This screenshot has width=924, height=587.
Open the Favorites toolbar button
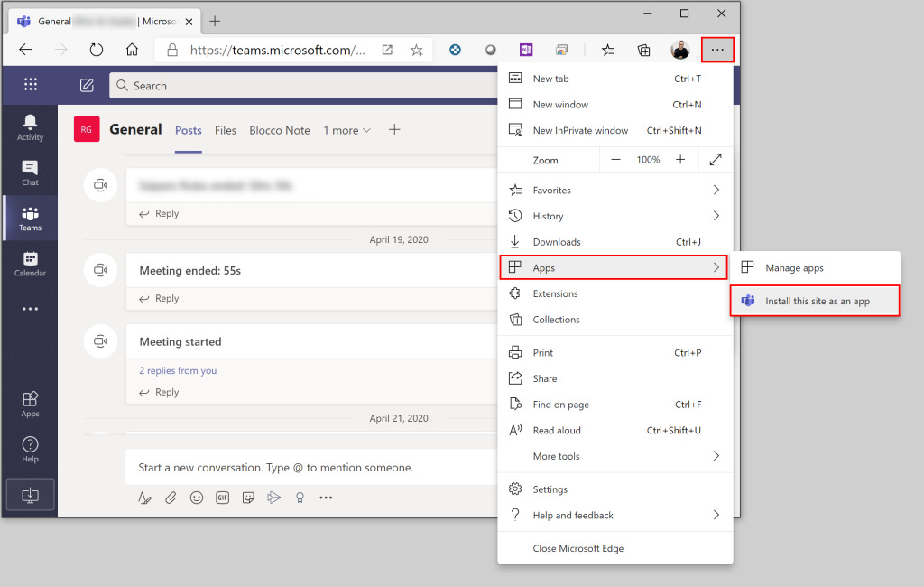[608, 51]
